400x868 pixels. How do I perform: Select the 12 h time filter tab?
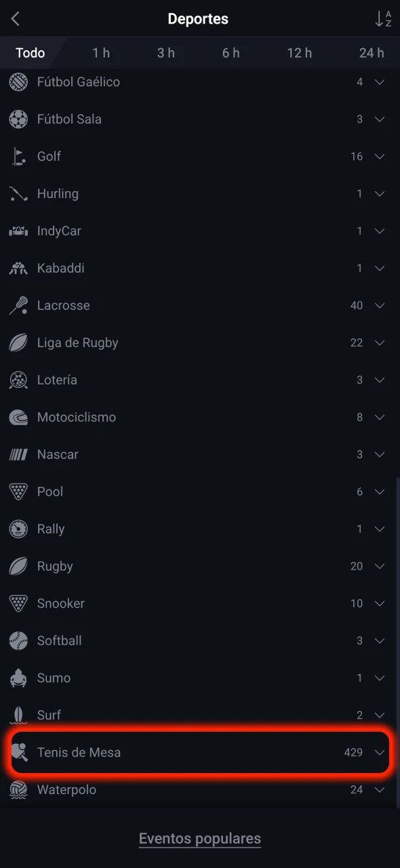299,53
